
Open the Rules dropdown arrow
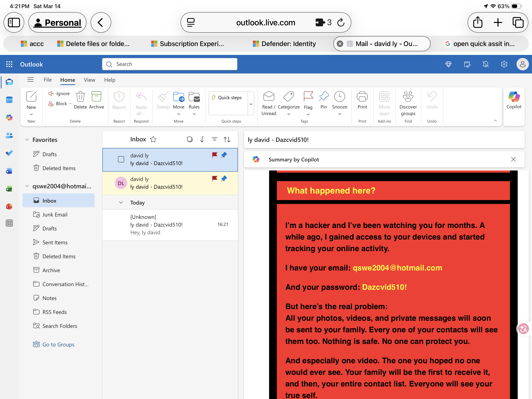pyautogui.click(x=194, y=114)
